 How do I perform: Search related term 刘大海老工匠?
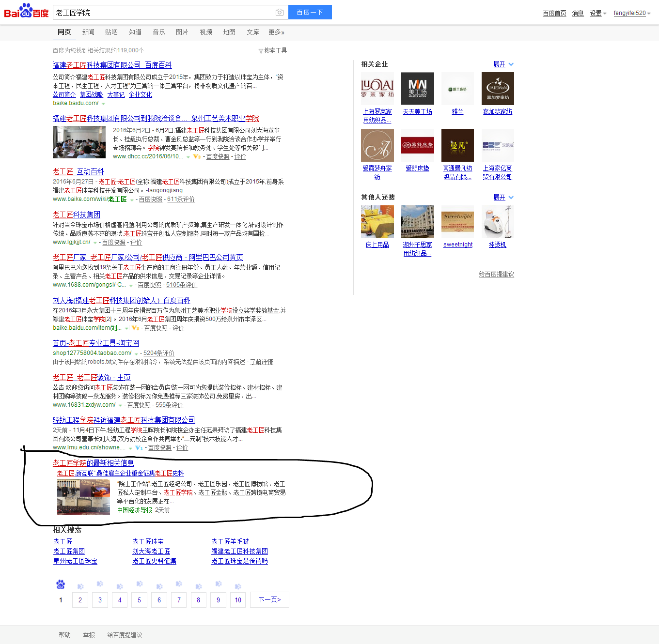[151, 551]
